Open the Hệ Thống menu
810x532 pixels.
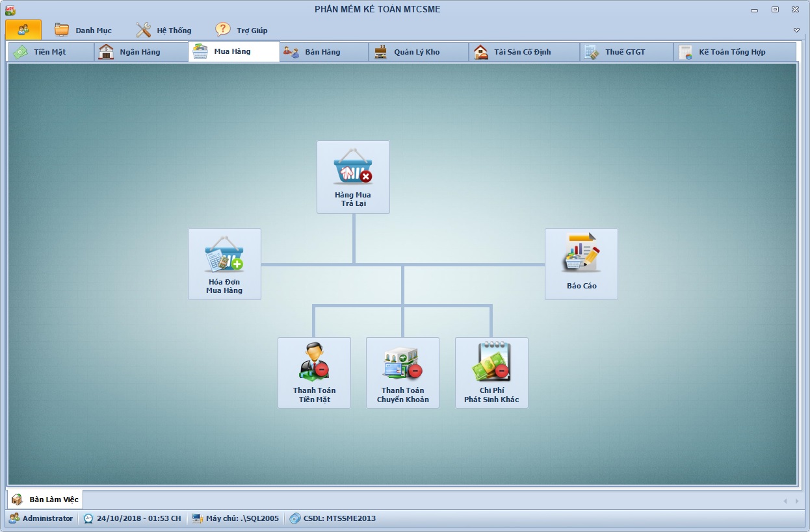[x=164, y=31]
